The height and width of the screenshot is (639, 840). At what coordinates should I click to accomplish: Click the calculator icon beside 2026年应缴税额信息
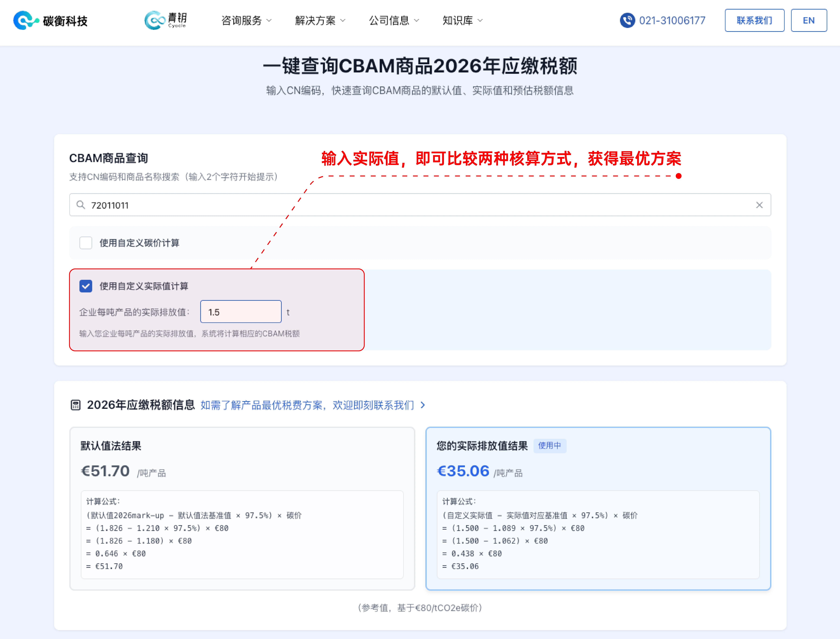76,405
